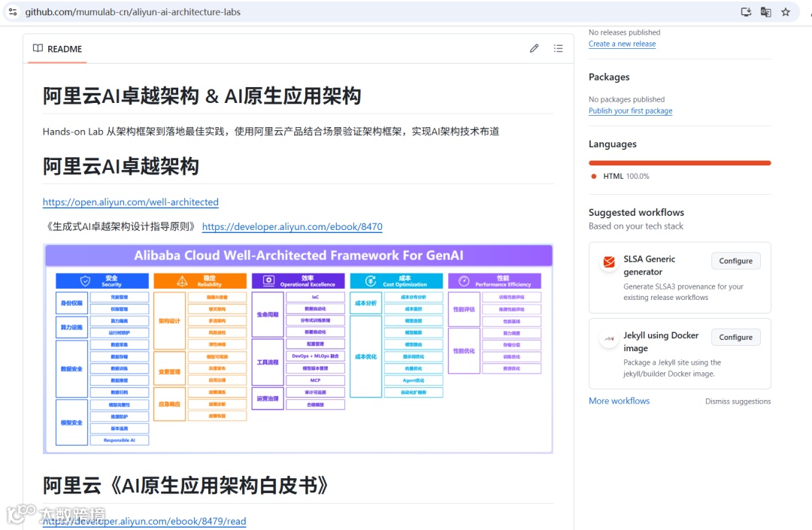
Task: Click the 'MCP' box in diagram
Action: pyautogui.click(x=315, y=380)
